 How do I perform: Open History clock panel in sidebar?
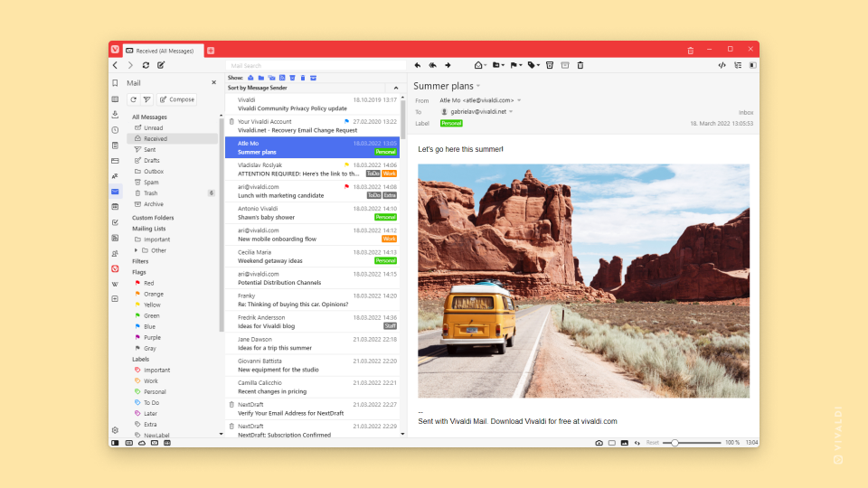(115, 130)
